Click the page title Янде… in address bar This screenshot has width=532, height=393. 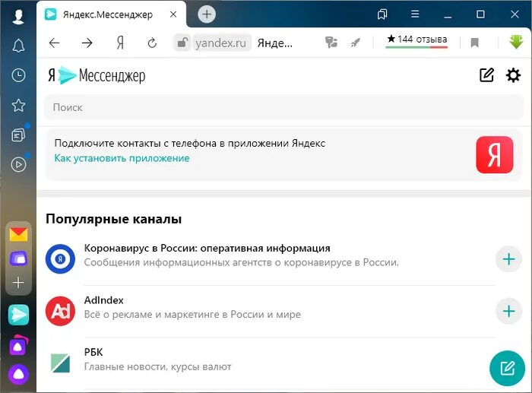[275, 43]
